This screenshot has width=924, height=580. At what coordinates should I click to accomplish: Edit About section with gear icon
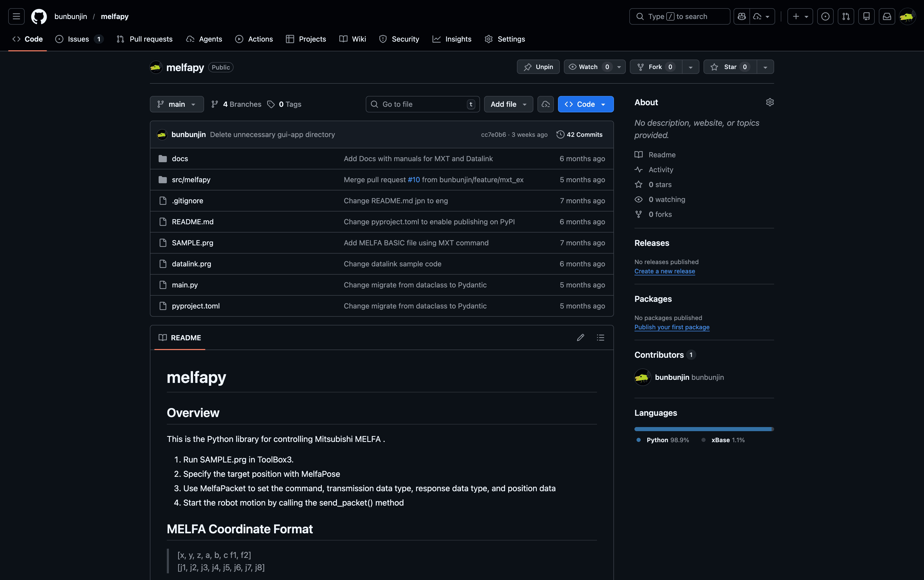[770, 102]
